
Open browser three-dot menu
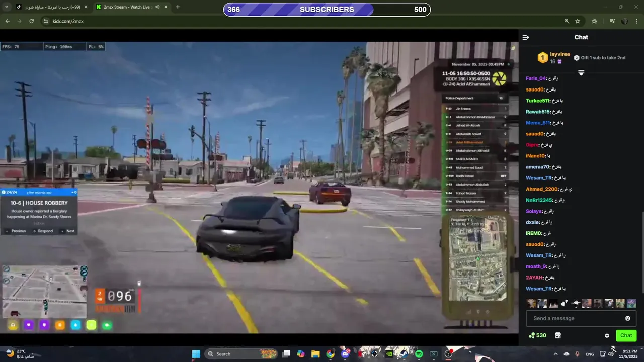pos(636,21)
